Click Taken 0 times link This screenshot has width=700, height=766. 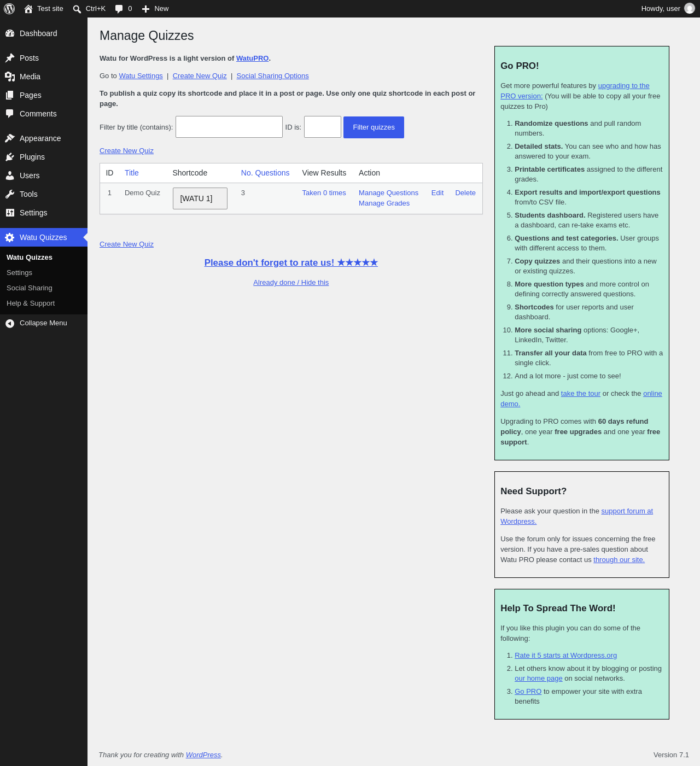click(324, 193)
